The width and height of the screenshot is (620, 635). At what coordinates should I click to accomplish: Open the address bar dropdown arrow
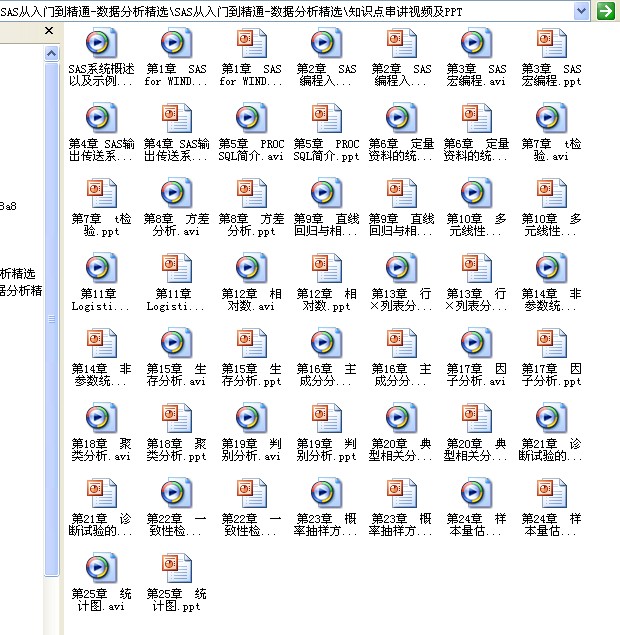coord(582,11)
